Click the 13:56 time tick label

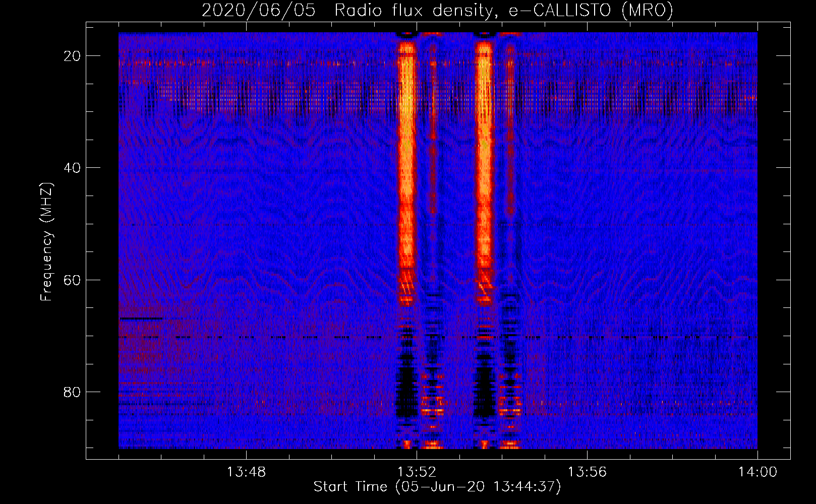[587, 472]
